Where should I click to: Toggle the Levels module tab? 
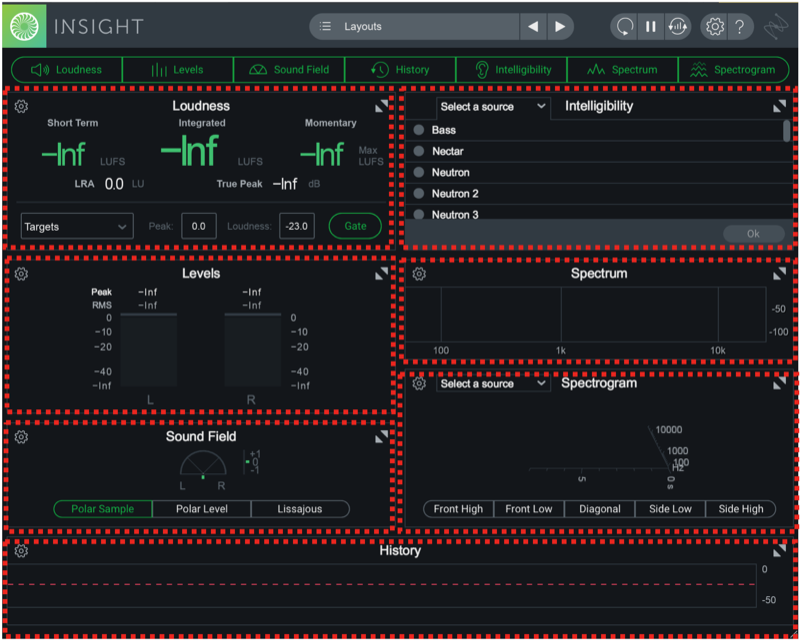tap(178, 70)
